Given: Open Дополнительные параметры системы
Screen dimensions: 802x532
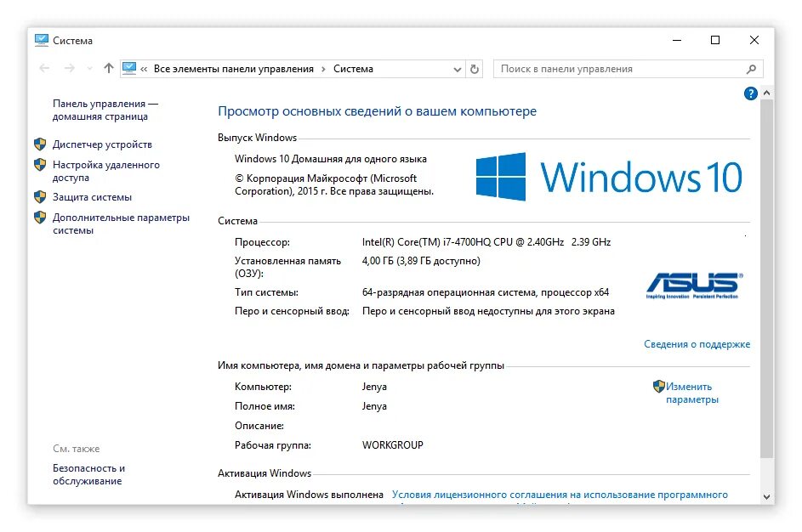Looking at the screenshot, I should pos(121,224).
